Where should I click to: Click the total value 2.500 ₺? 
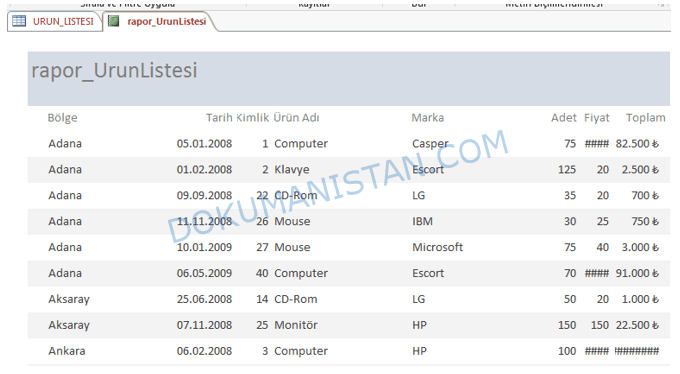[640, 170]
